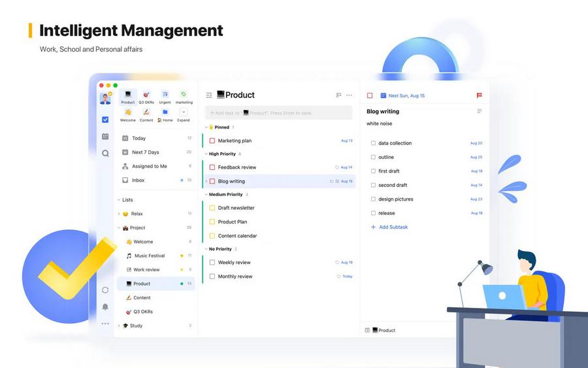Collapse the Lists section in sidebar
The image size is (588, 368).
(x=119, y=200)
